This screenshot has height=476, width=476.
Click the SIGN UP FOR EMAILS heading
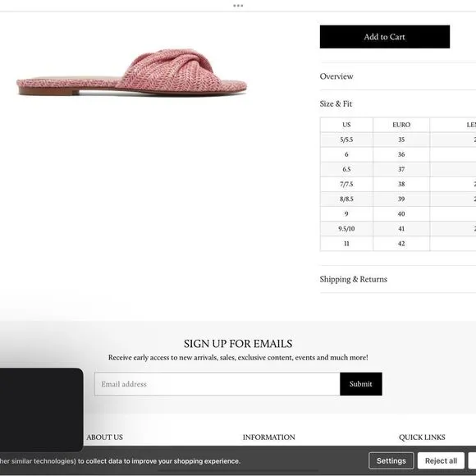pyautogui.click(x=238, y=344)
